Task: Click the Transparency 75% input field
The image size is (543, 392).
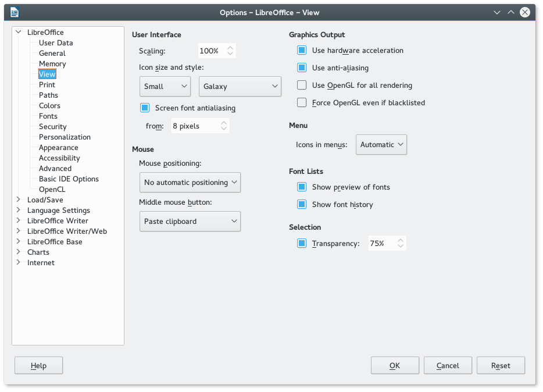Action: [382, 244]
